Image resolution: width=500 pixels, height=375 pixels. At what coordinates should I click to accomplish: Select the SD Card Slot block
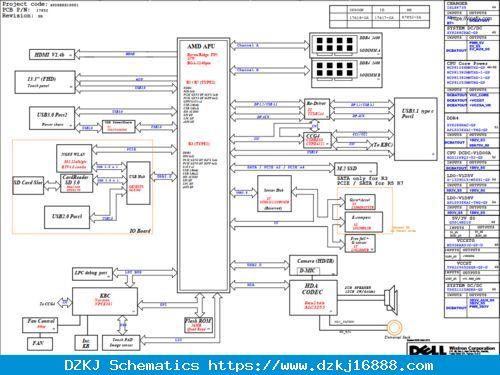(28, 185)
